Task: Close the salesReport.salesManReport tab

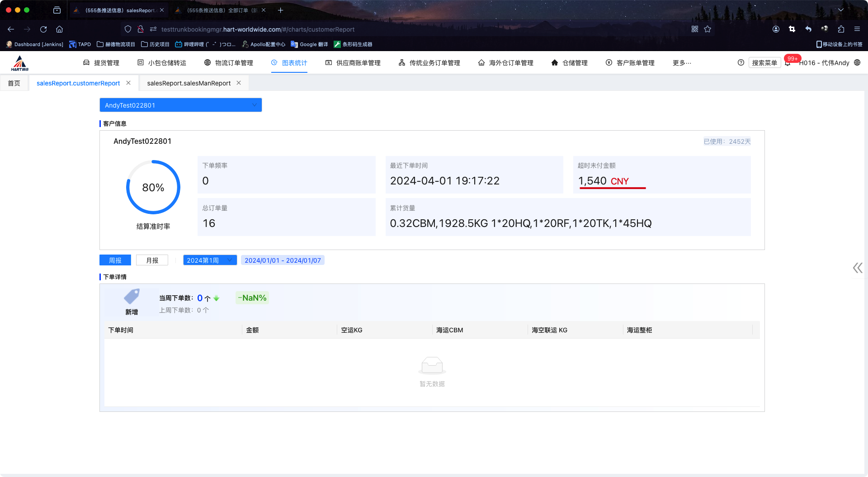Action: [239, 83]
